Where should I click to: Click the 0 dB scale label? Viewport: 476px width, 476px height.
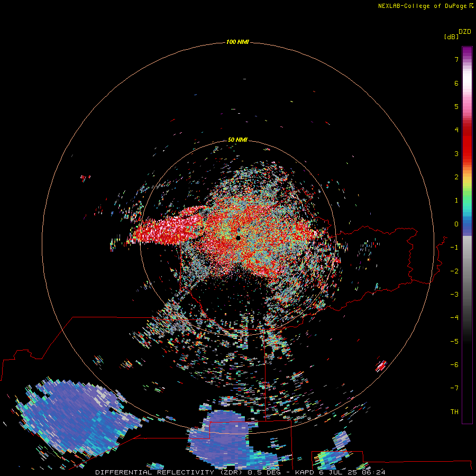click(456, 224)
